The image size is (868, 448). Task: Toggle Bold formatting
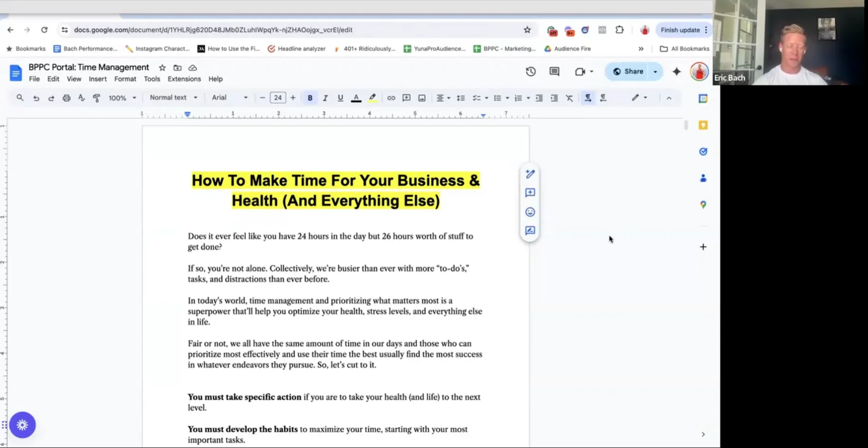pos(310,98)
